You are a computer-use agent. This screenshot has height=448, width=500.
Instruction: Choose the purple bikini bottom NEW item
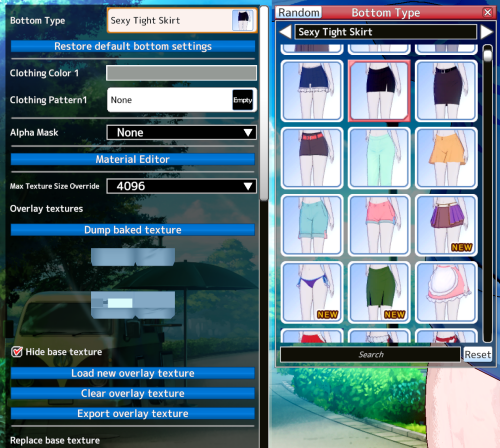[312, 292]
